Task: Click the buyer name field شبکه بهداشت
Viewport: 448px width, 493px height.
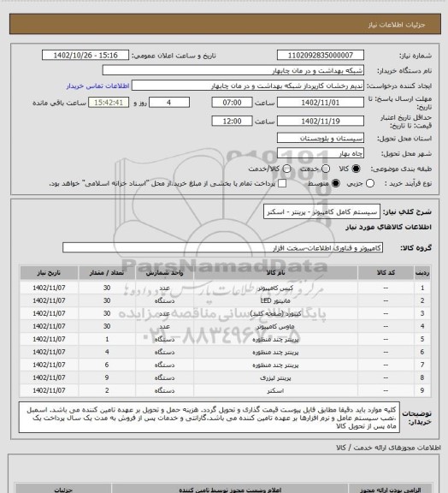Action: pyautogui.click(x=233, y=70)
